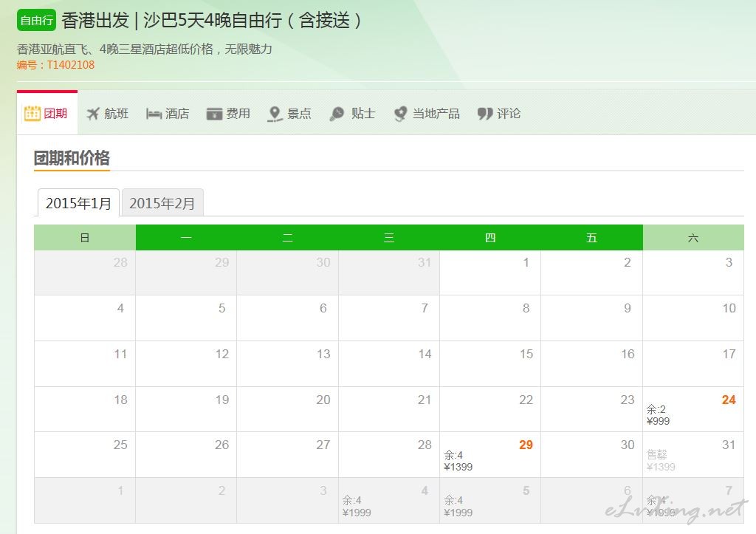
Task: Click the ¥999 price on the 24th
Action: coord(658,421)
